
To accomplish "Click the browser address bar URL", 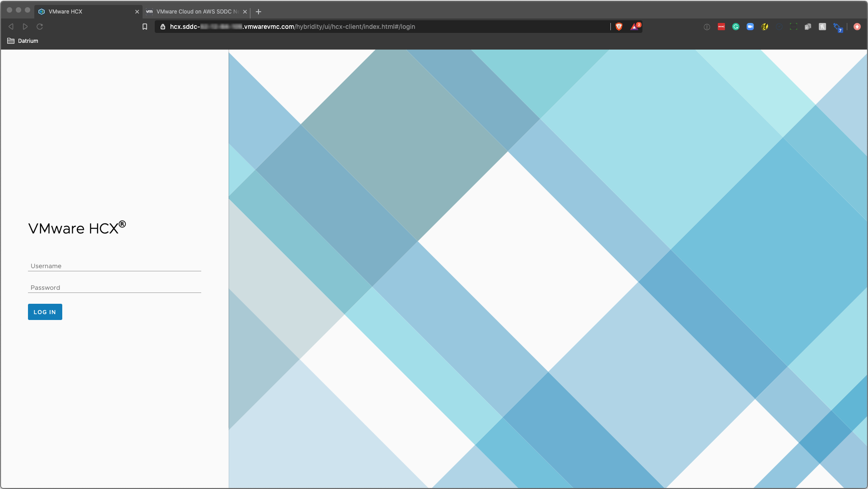I will pyautogui.click(x=292, y=27).
